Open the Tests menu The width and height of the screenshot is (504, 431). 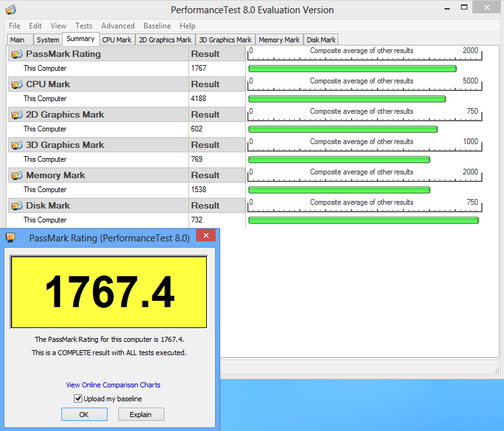pos(83,26)
